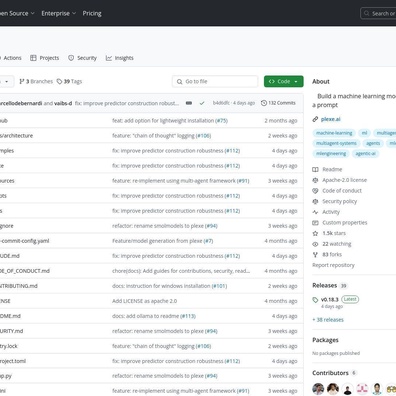Click the Insights graph icon

[x=109, y=58]
